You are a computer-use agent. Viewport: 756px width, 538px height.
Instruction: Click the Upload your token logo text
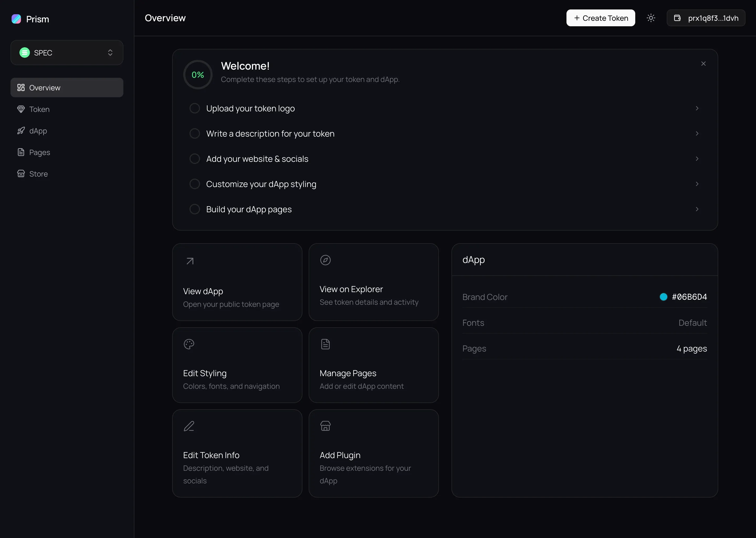coord(250,108)
